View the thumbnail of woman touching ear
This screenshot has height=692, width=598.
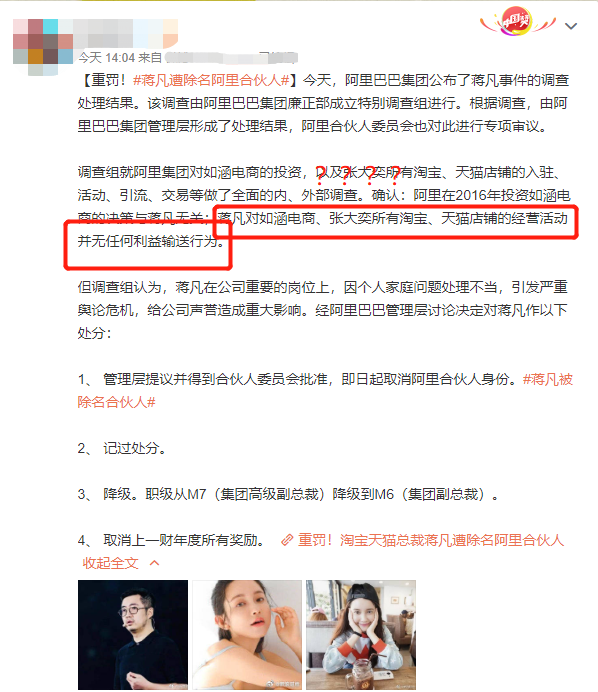pos(247,635)
